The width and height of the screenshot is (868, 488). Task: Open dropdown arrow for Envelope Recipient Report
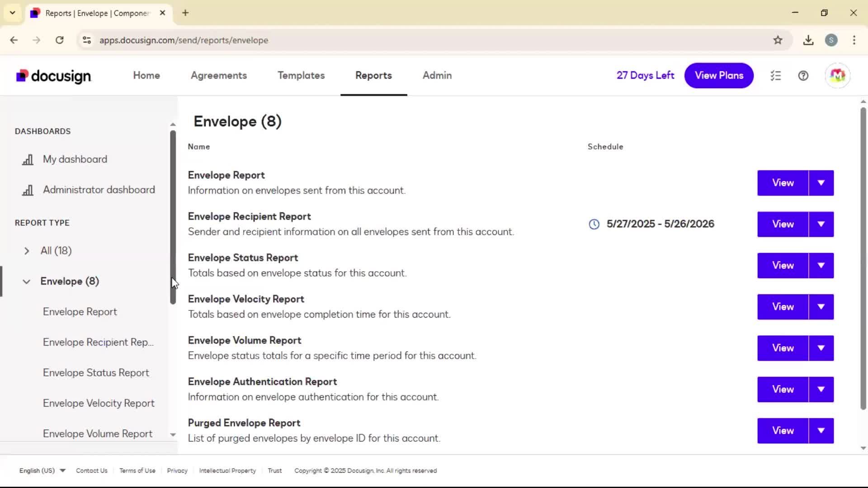click(821, 224)
